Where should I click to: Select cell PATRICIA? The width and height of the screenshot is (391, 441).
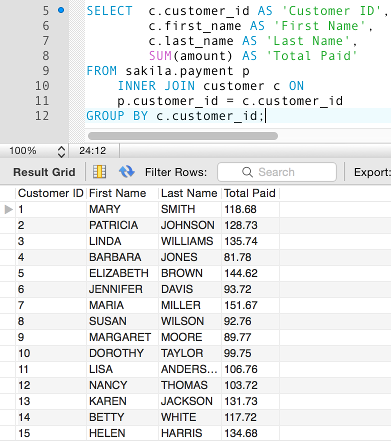coord(122,225)
